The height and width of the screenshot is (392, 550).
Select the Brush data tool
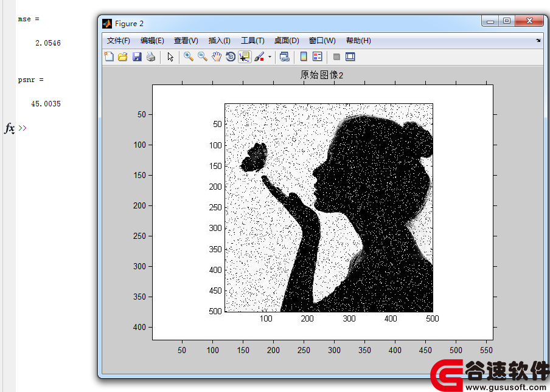click(x=259, y=57)
